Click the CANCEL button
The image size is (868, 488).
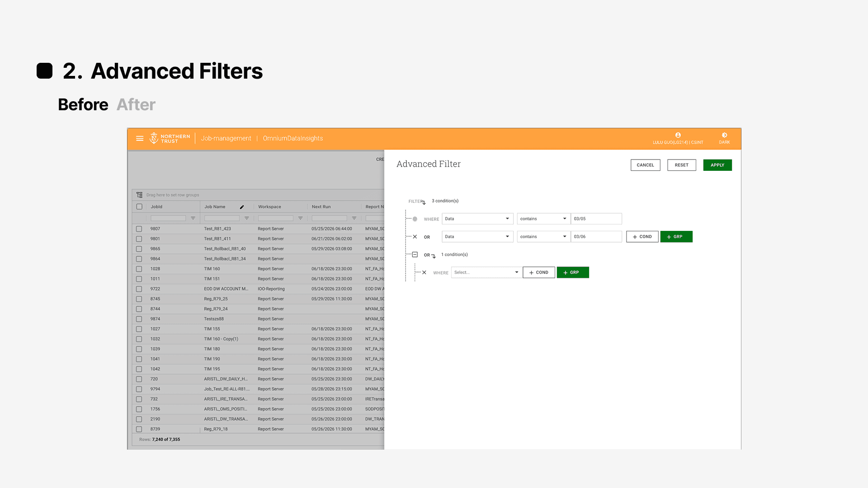(646, 165)
